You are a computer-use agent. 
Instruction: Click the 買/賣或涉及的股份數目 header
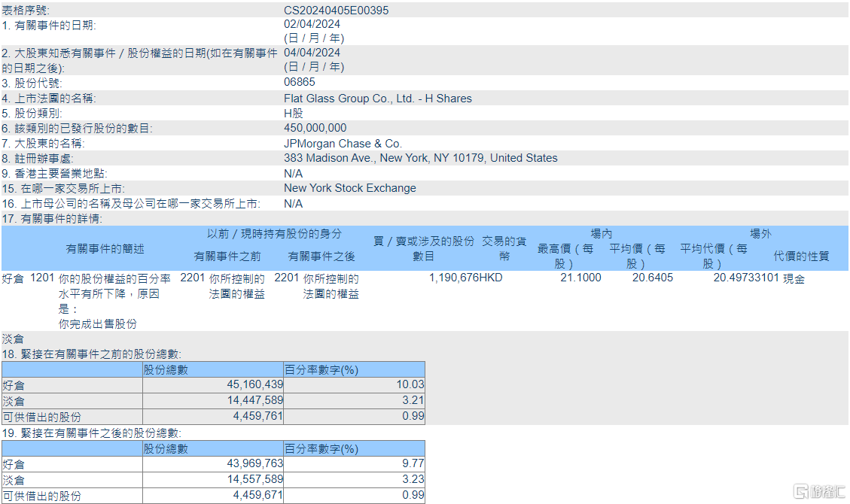pos(423,249)
